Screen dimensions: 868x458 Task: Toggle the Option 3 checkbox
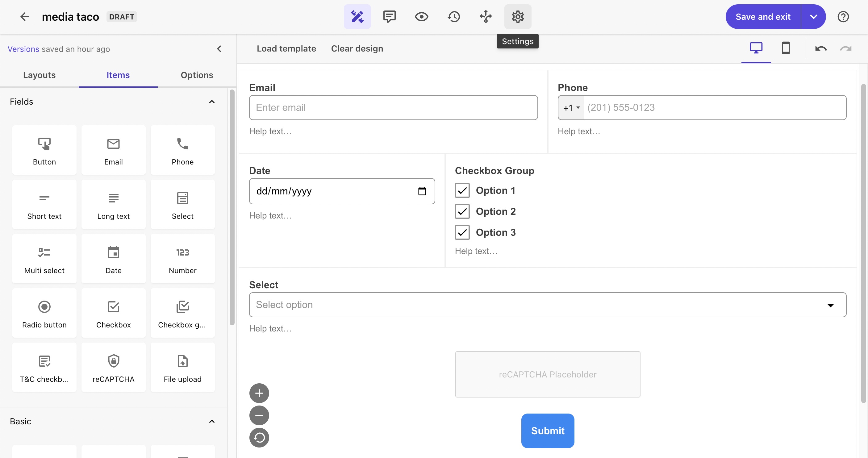(462, 232)
